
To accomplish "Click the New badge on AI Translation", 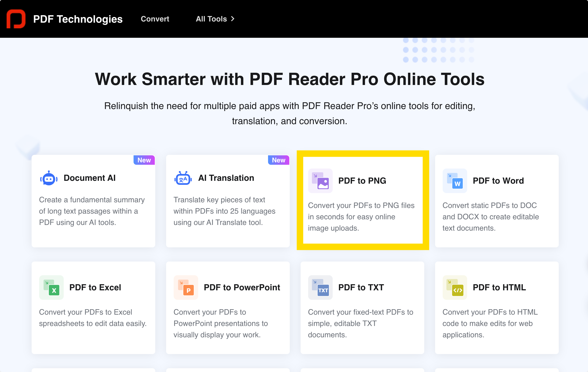I will pyautogui.click(x=279, y=160).
